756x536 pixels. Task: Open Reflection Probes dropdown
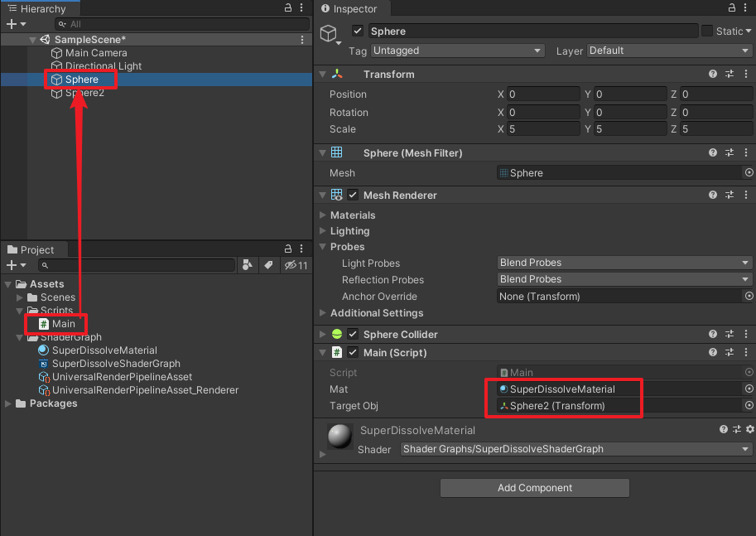tap(624, 279)
